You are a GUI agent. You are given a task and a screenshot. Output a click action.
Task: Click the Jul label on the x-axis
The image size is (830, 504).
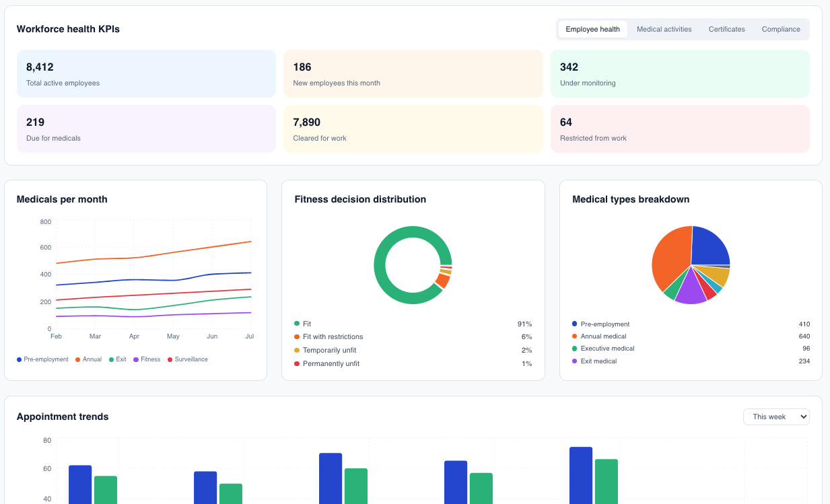coord(250,336)
